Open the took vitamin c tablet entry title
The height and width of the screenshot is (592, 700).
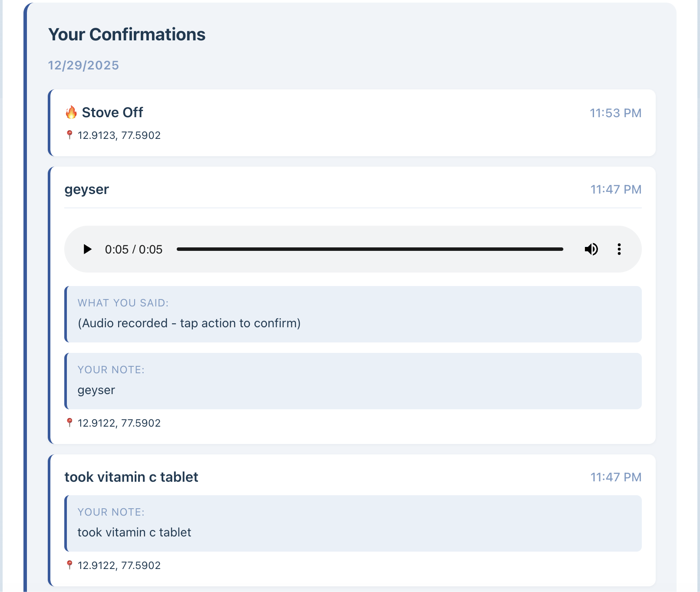coord(131,477)
